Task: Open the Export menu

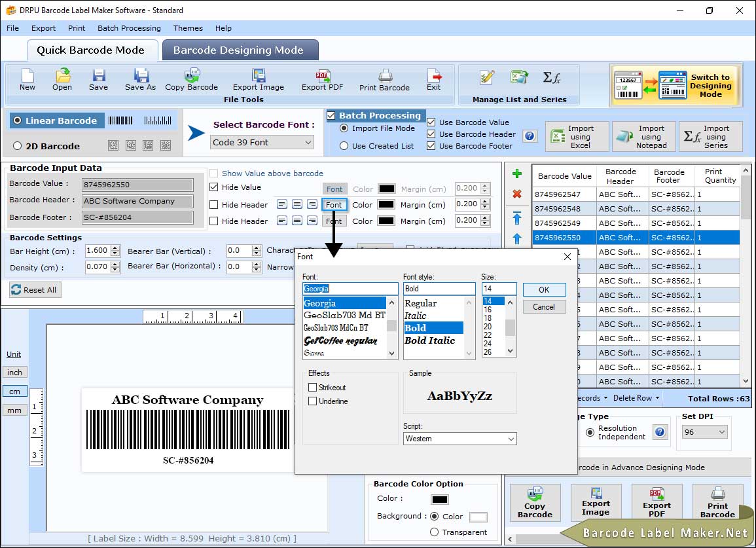Action: (x=43, y=28)
